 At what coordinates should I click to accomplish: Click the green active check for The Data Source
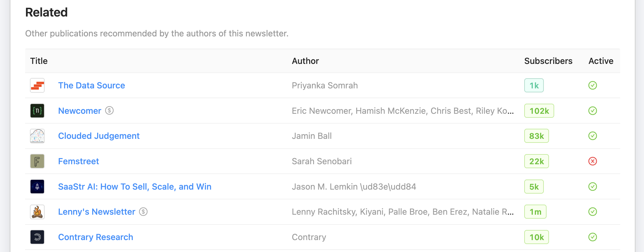click(x=593, y=86)
